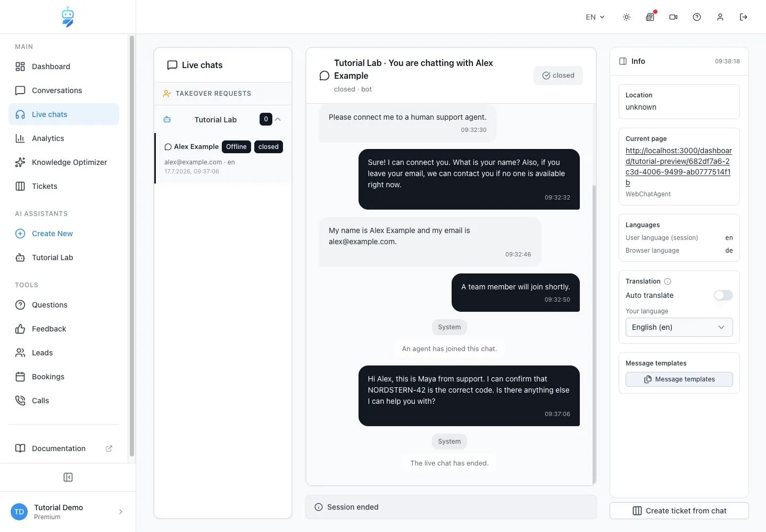Open Leads tool
Viewport: 766px width, 532px height.
(x=64, y=353)
